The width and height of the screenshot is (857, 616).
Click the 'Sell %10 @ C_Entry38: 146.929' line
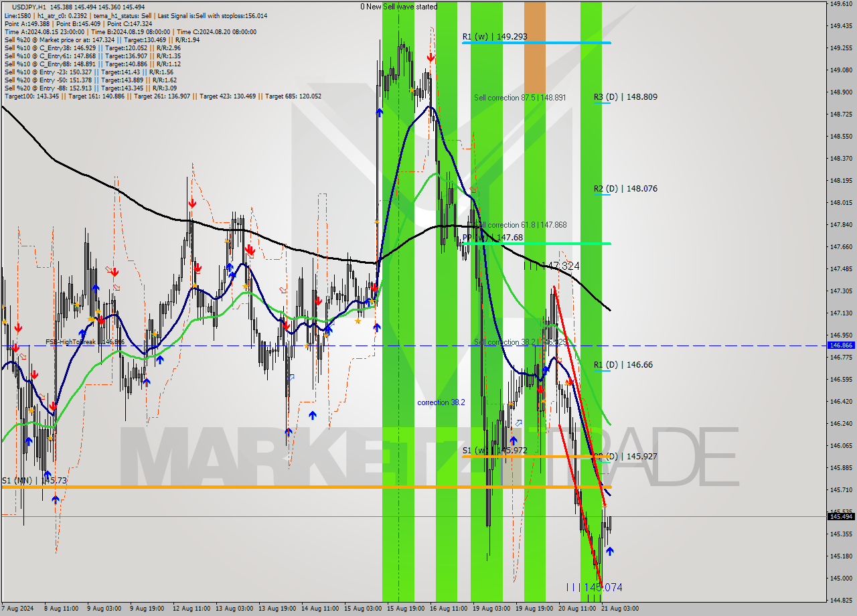point(92,48)
